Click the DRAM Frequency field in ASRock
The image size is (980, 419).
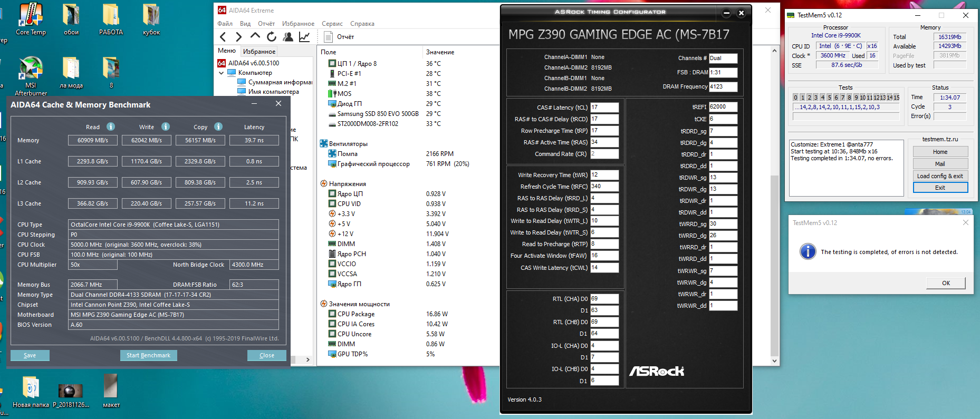723,86
